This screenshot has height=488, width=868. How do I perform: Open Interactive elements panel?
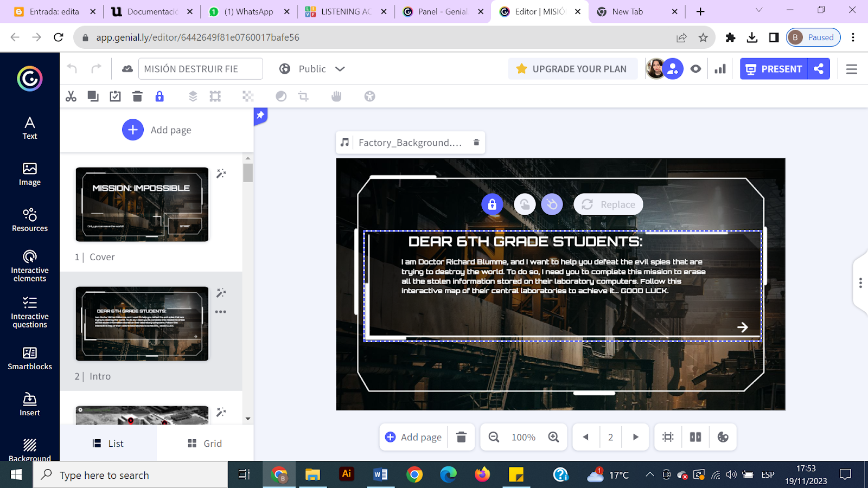(x=30, y=266)
